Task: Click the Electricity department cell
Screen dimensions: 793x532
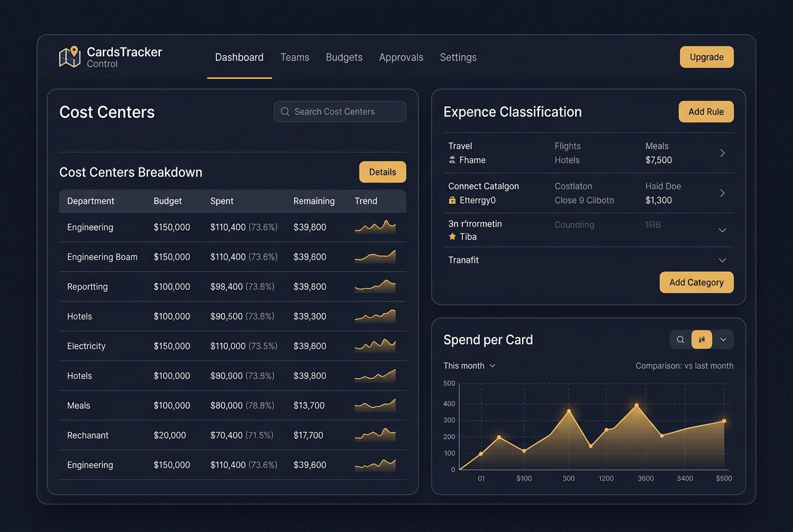Action: click(86, 346)
